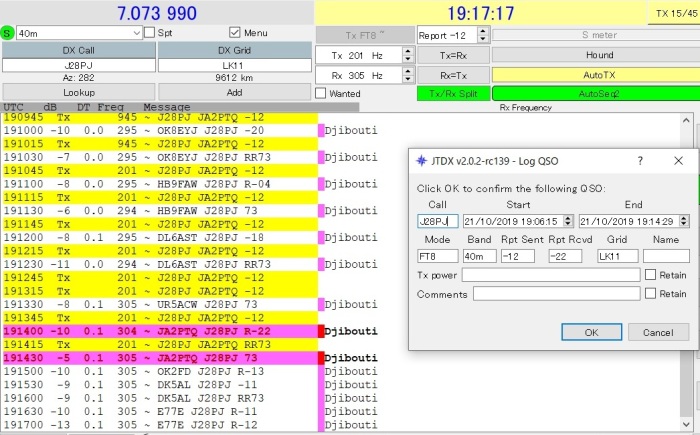The image size is (700, 435).
Task: Select message row 191030 OK8EYJ J28PJ RR73
Action: click(159, 157)
